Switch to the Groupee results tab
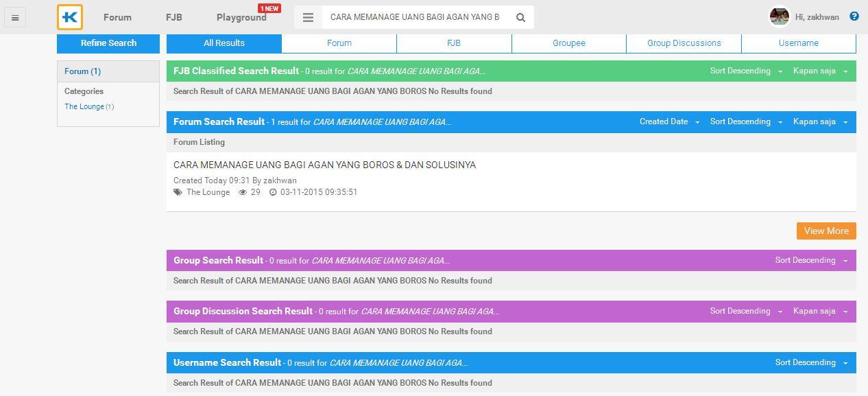Screen dimensions: 868x396 568,43
